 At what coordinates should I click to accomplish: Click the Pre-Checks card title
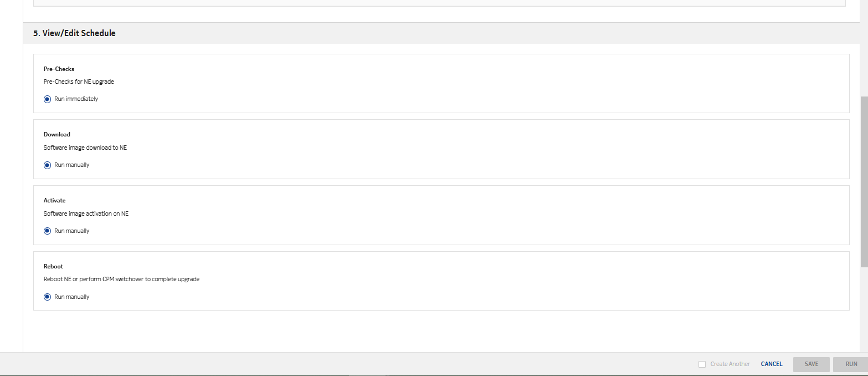59,69
